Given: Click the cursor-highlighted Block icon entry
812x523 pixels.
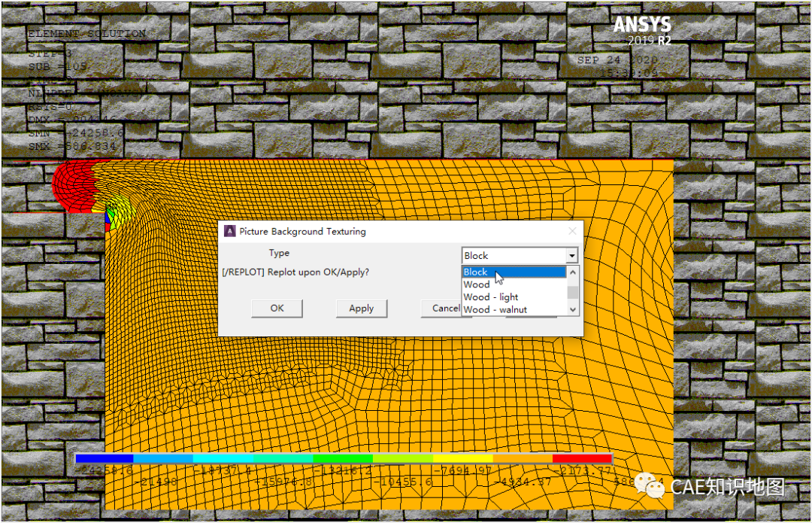Looking at the screenshot, I should tap(496, 272).
